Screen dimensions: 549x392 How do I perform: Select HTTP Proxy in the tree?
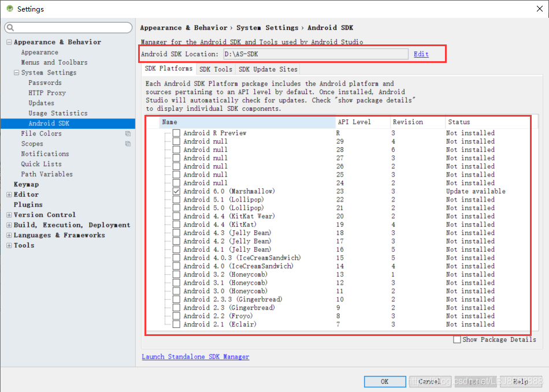click(47, 93)
